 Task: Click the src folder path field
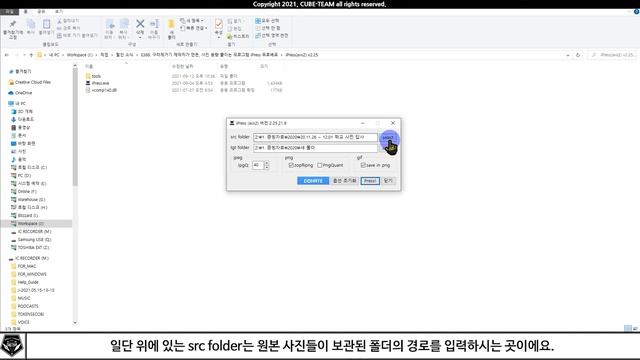[x=315, y=137]
